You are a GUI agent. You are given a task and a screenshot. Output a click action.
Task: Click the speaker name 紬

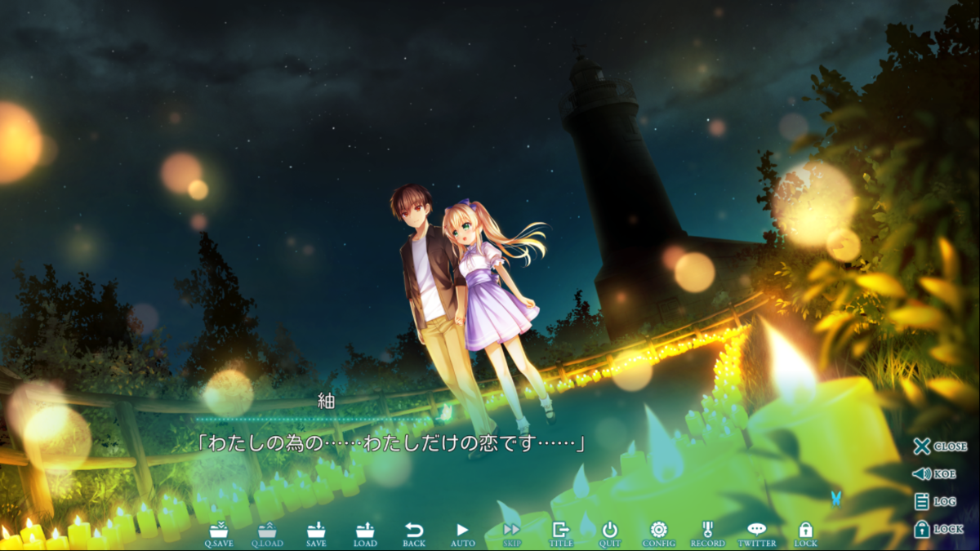coord(326,402)
